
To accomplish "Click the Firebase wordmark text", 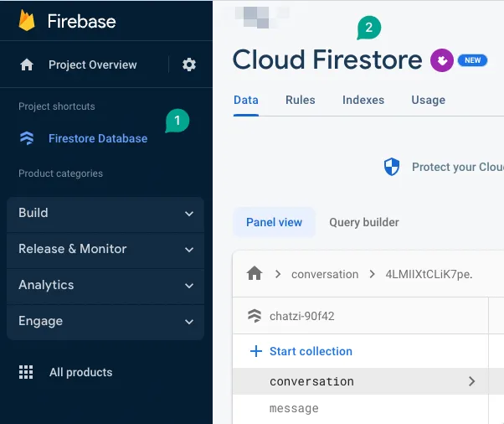I will tap(82, 21).
